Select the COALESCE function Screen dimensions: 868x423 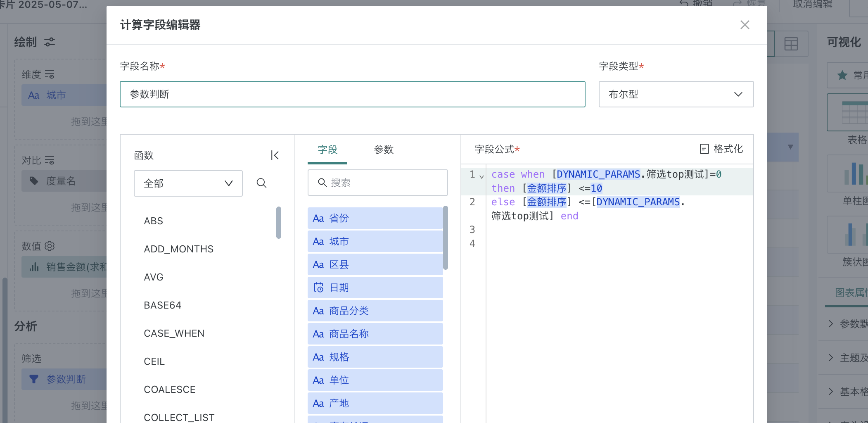[x=169, y=390]
